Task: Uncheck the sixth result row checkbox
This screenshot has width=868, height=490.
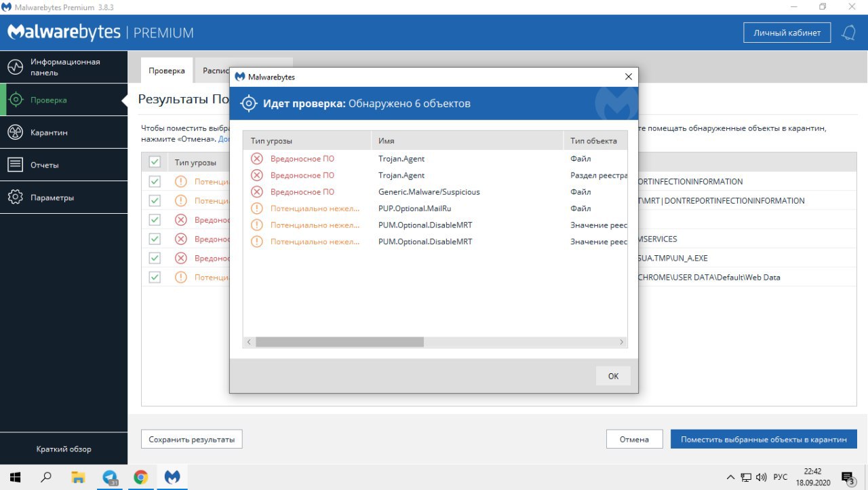Action: click(x=155, y=277)
